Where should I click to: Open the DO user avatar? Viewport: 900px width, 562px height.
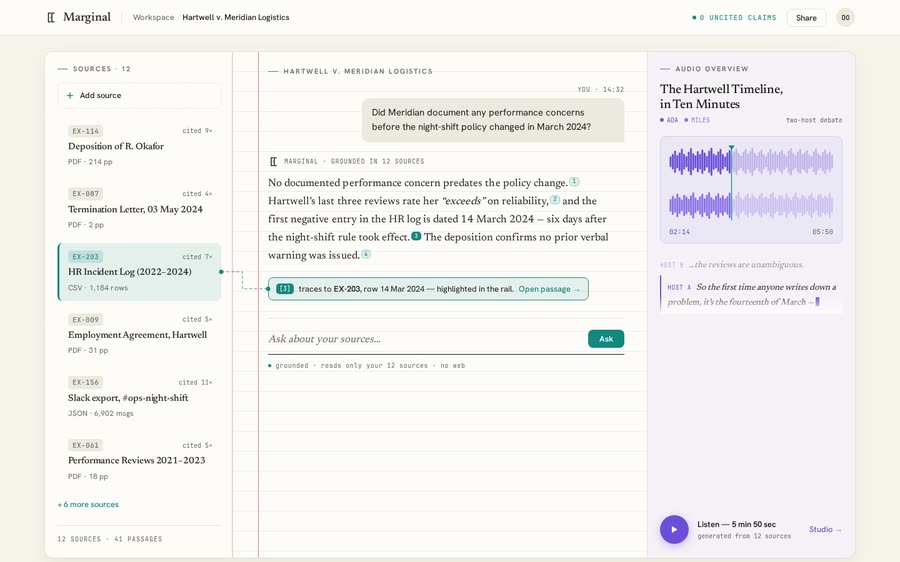point(845,18)
